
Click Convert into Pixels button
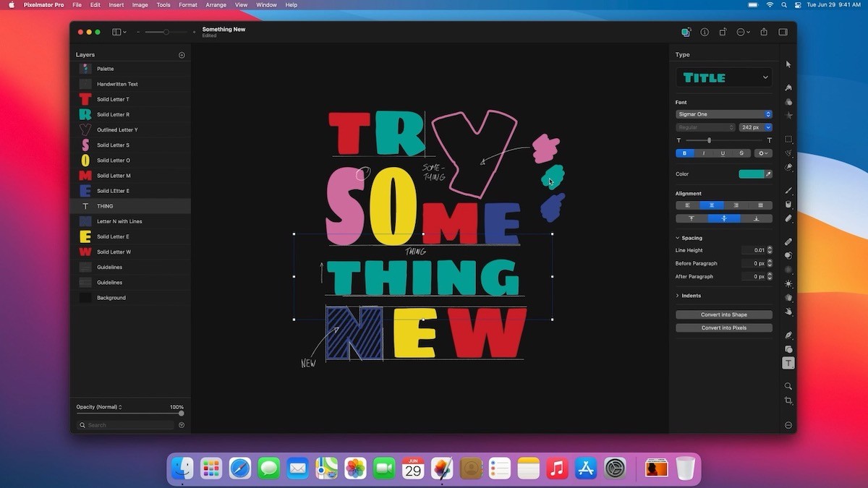(724, 328)
